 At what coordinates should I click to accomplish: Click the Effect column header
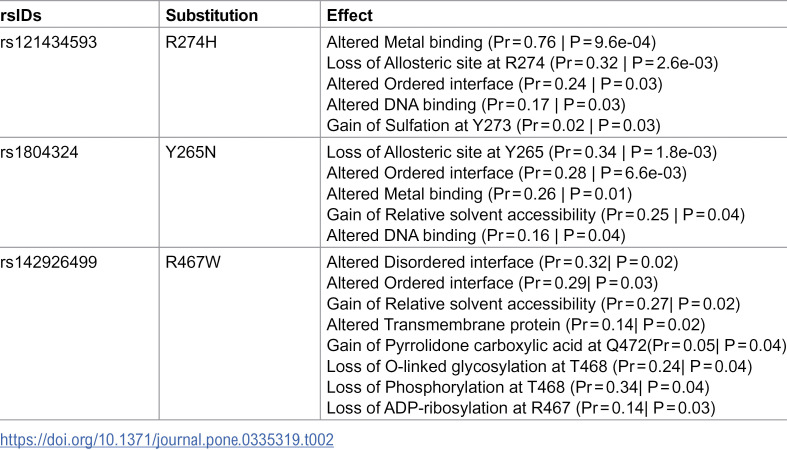tap(349, 16)
